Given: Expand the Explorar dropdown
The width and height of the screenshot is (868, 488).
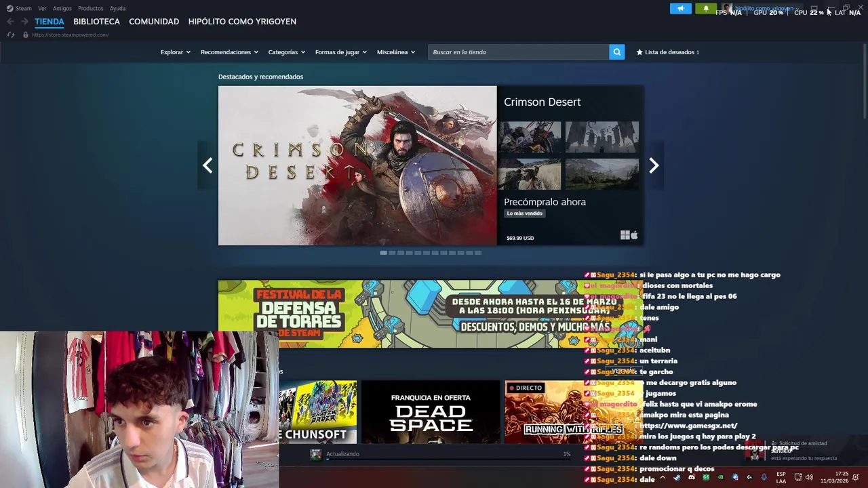Looking at the screenshot, I should 175,52.
